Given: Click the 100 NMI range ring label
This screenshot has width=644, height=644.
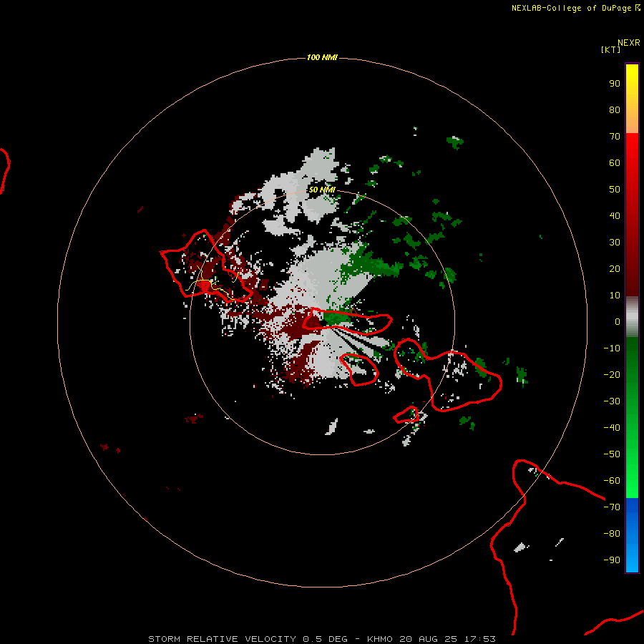Looking at the screenshot, I should [x=322, y=57].
